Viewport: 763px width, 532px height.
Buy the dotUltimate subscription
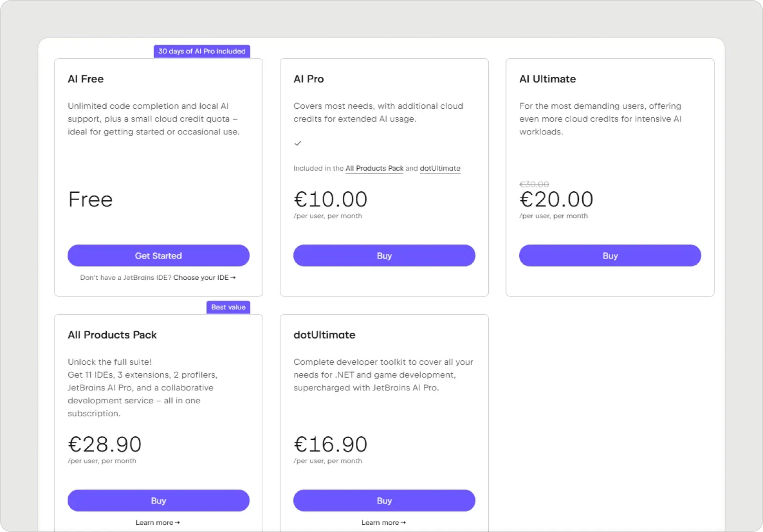coord(384,501)
